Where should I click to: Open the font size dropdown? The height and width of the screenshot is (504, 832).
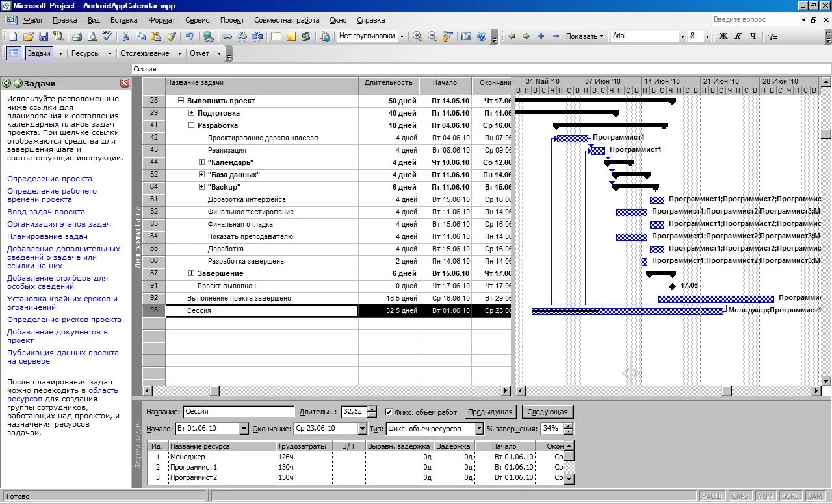707,36
